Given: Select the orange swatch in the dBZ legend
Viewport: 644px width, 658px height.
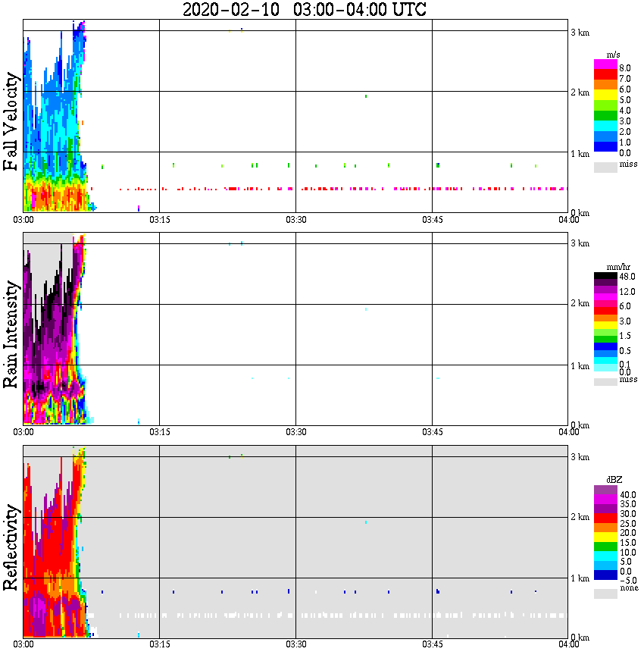Looking at the screenshot, I should pos(605,528).
